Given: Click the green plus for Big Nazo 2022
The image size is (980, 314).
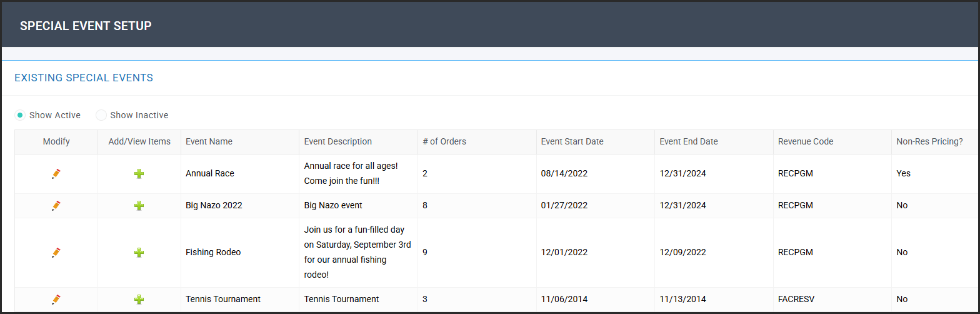Looking at the screenshot, I should click(x=139, y=205).
